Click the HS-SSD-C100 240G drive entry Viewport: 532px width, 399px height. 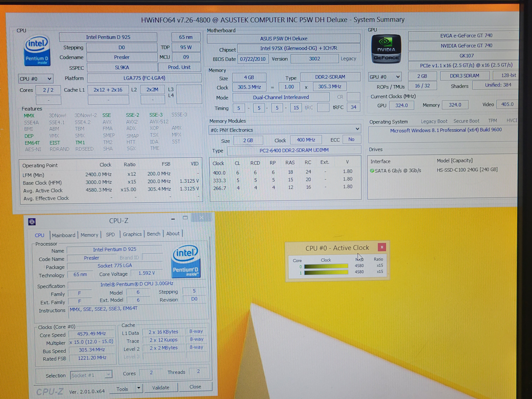[467, 170]
